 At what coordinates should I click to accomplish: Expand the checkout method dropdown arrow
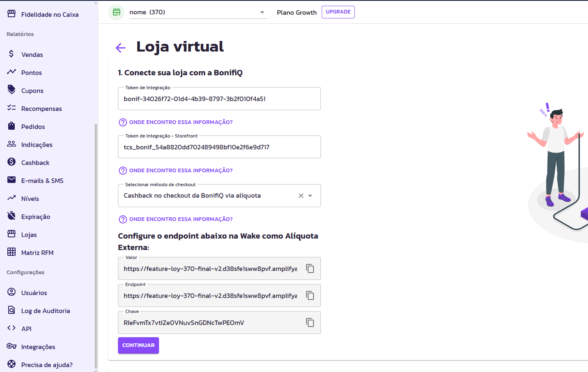[x=310, y=196]
